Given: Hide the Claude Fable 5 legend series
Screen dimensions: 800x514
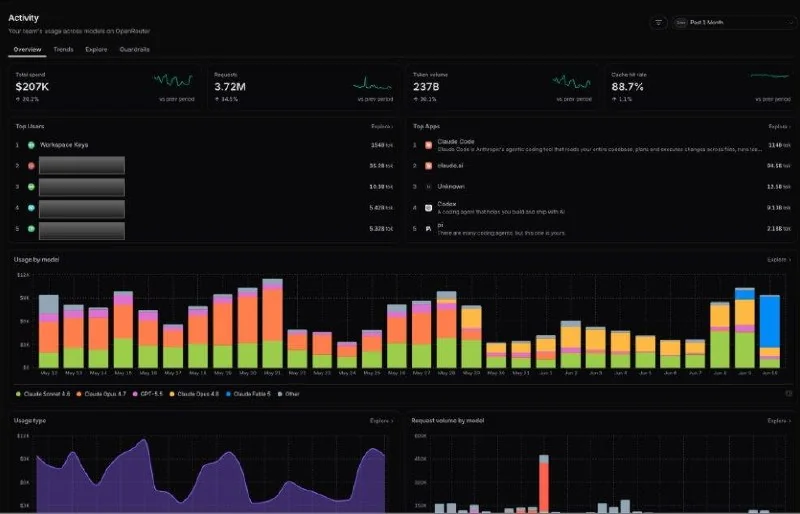Looking at the screenshot, I should pos(248,394).
